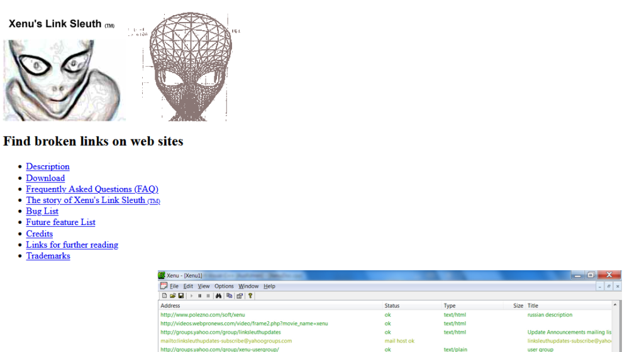Screen dimensions: 644x352
Task: Click the inner window minimize button
Action: [x=599, y=287]
